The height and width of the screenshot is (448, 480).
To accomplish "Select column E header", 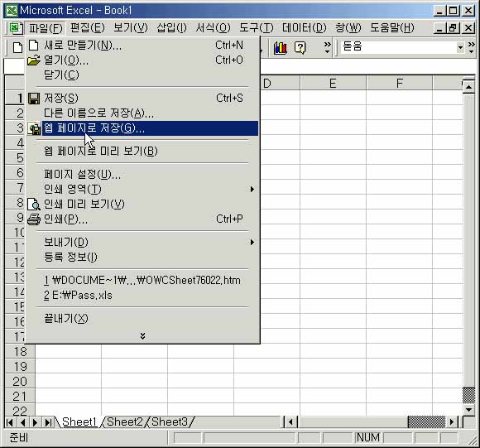I will [x=333, y=83].
